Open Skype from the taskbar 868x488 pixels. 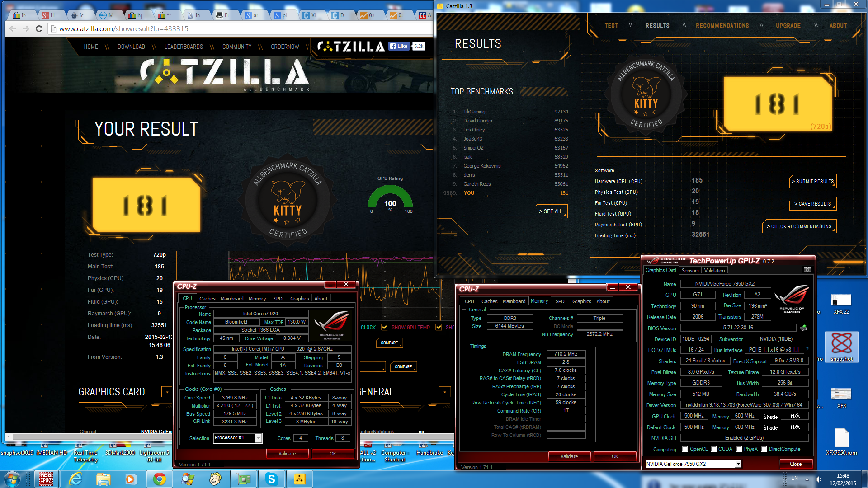click(x=272, y=479)
